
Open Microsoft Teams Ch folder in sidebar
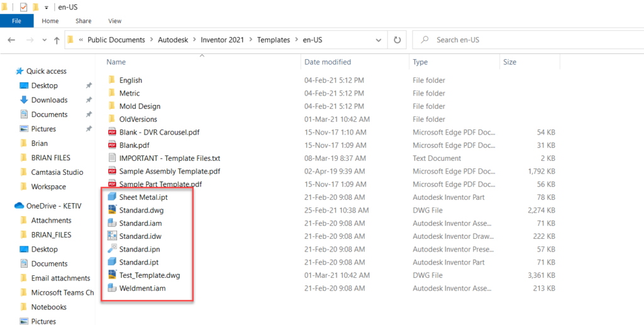(62, 292)
